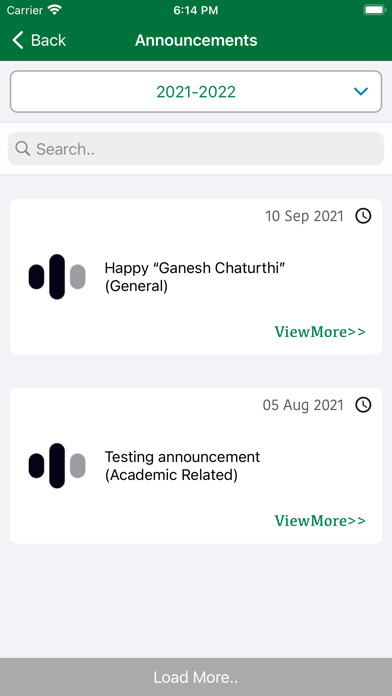Select the Happy "Ganesh Chaturthi" announcement title
This screenshot has width=392, height=696.
[x=194, y=277]
